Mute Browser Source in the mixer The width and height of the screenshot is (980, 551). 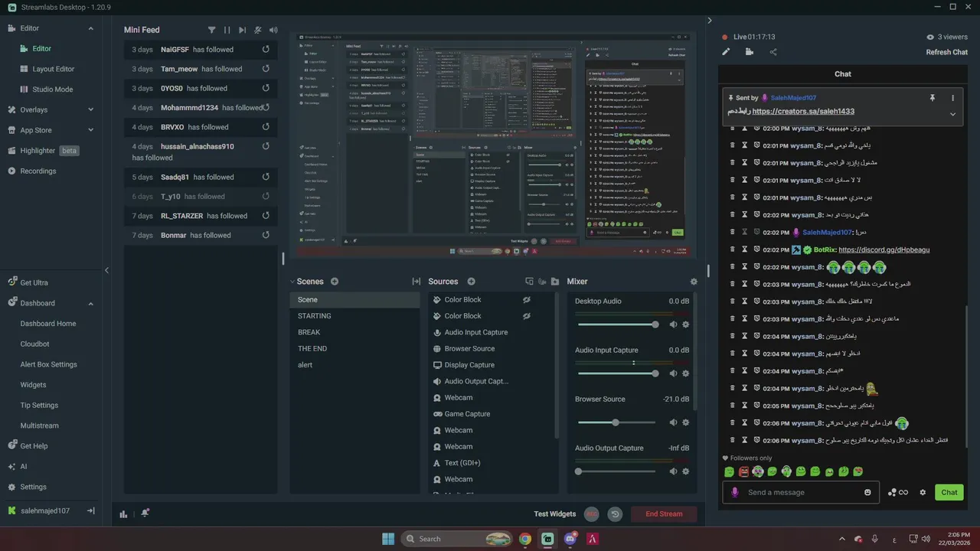tap(673, 422)
